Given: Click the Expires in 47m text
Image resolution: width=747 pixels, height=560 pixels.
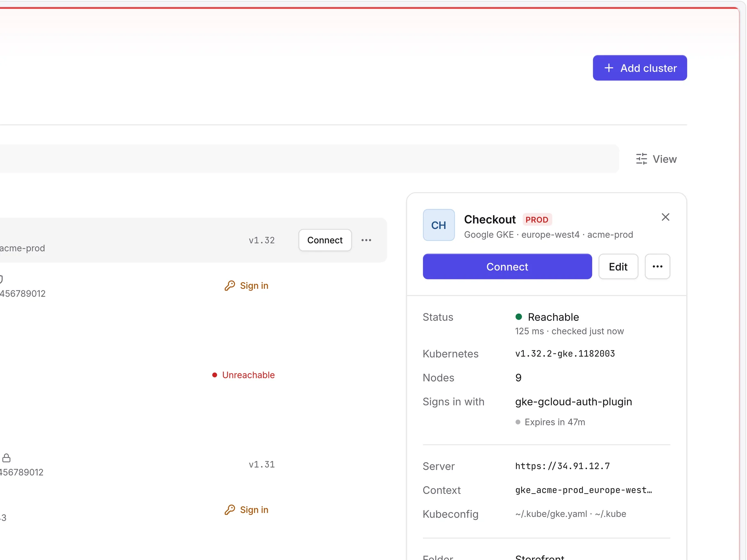Looking at the screenshot, I should point(555,422).
